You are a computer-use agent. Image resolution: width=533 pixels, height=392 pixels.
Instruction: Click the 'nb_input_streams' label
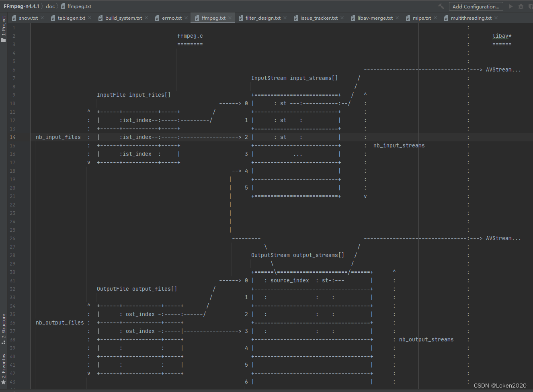coord(399,146)
